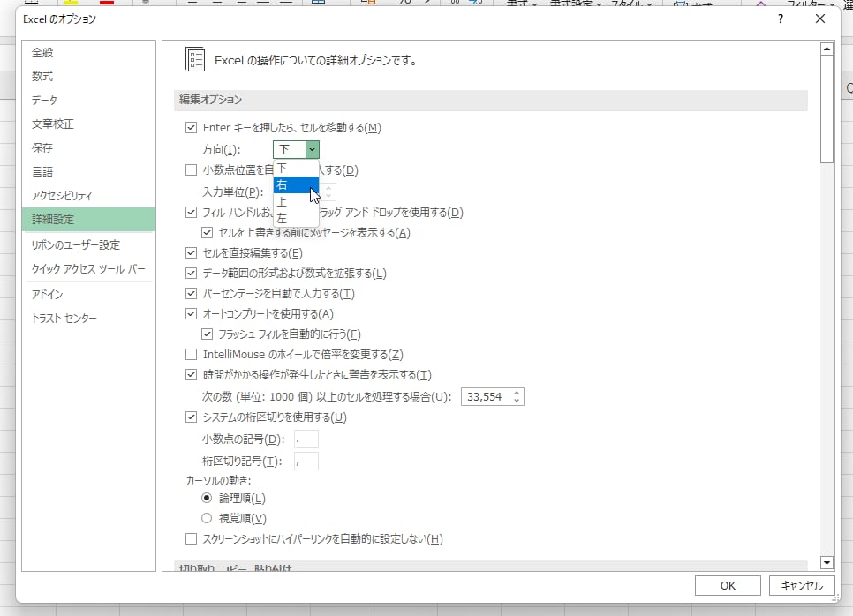Open the 全般 category

pos(88,53)
